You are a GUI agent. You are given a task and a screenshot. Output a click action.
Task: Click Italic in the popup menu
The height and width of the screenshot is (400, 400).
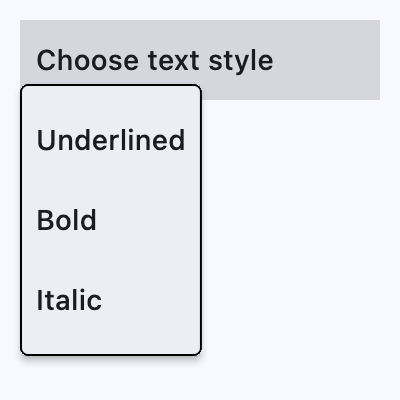pos(111,300)
